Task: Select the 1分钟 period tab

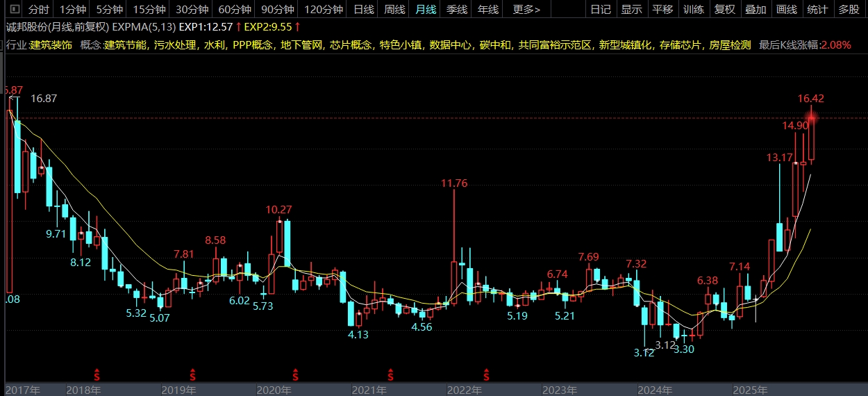Action: coord(72,9)
